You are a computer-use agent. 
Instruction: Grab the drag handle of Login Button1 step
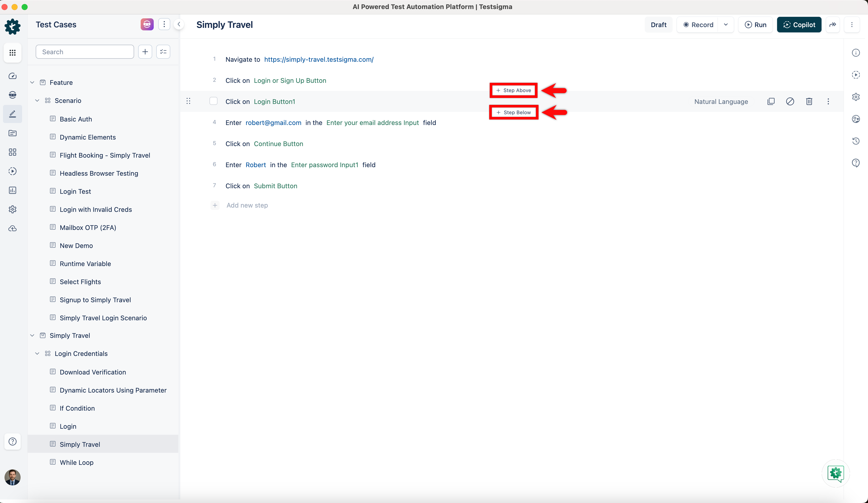tap(188, 101)
